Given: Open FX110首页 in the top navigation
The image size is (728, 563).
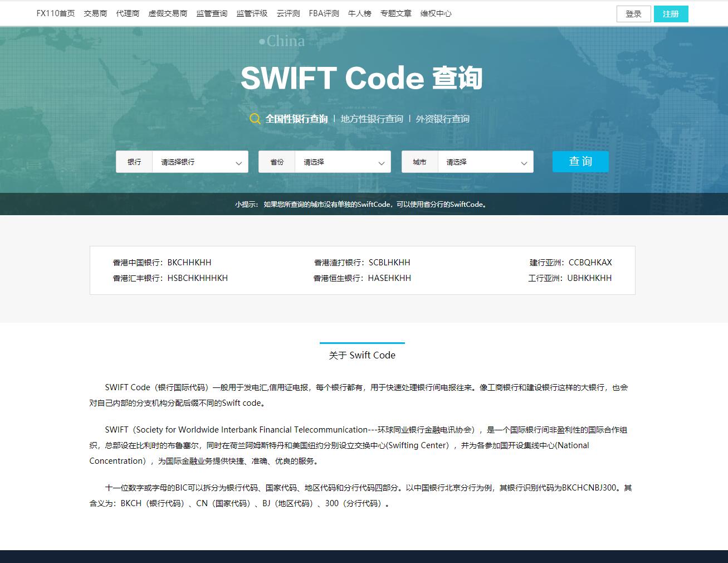Looking at the screenshot, I should (x=56, y=13).
